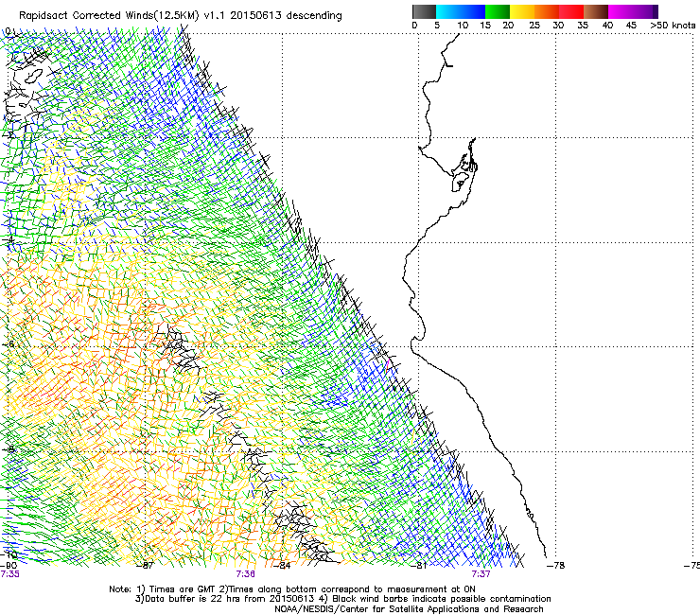The width and height of the screenshot is (700, 615).
Task: Click the green 15-20 knots legend swatch
Action: coord(498,11)
